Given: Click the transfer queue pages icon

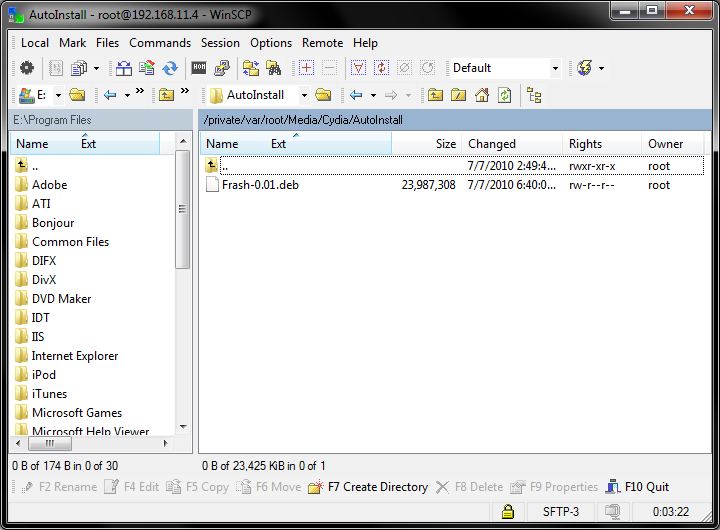Looking at the screenshot, I should (x=79, y=68).
